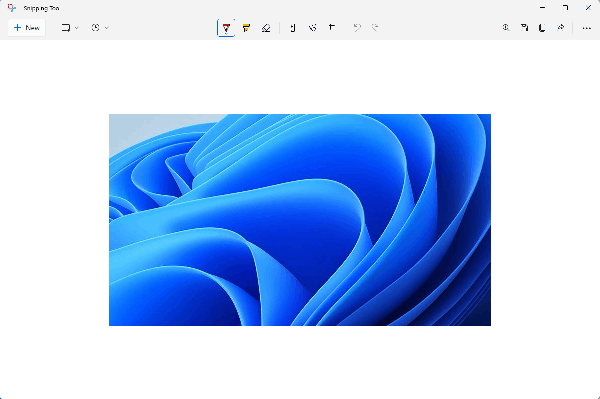Toggle the Ruler tool

(293, 28)
